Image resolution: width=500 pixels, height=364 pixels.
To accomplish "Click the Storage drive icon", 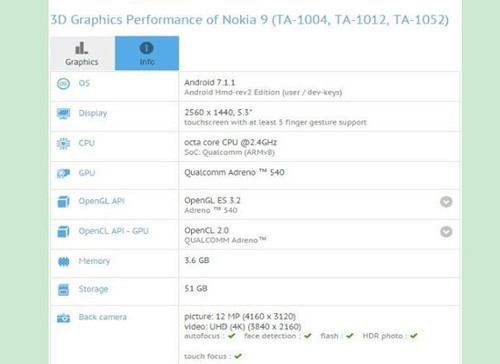I will coord(63,290).
